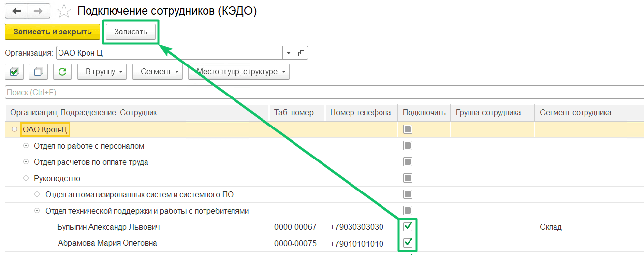Add page to favorites with star icon
644x255 pixels.
64,11
